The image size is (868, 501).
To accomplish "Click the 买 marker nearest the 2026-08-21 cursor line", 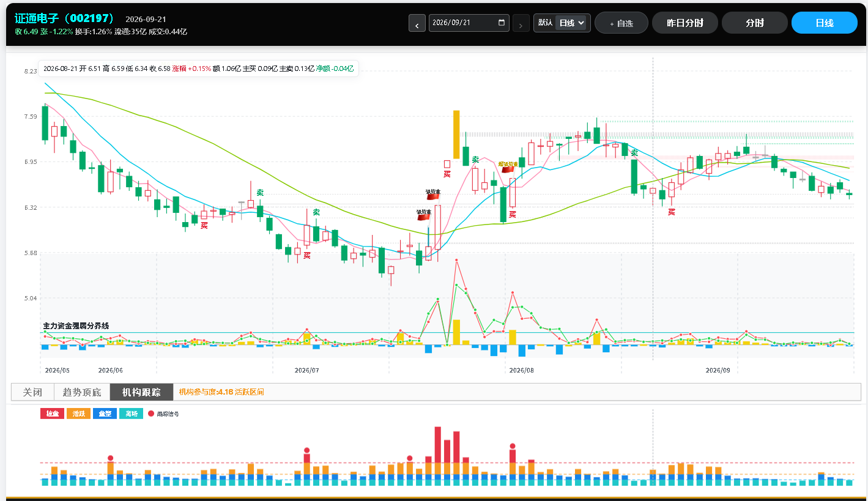I will point(671,212).
